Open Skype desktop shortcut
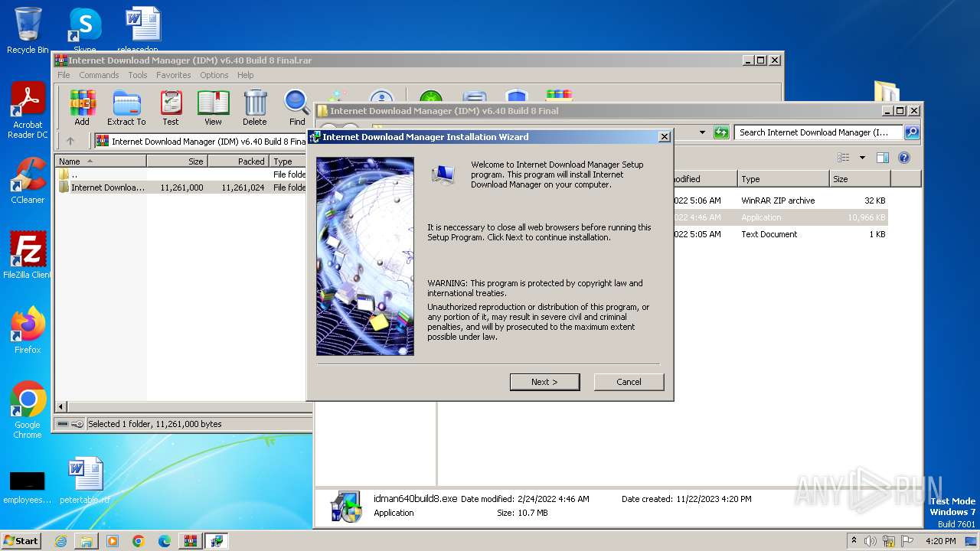Screen dimensions: 980x551 (x=84, y=30)
